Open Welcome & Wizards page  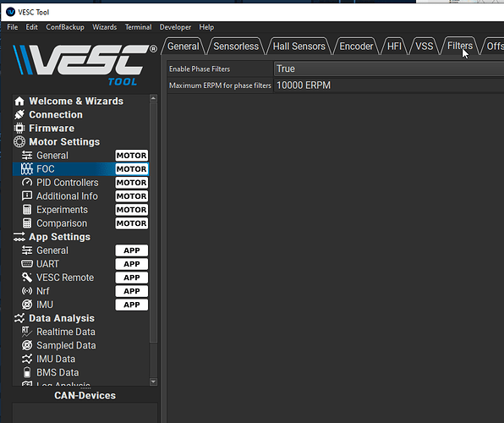point(76,101)
